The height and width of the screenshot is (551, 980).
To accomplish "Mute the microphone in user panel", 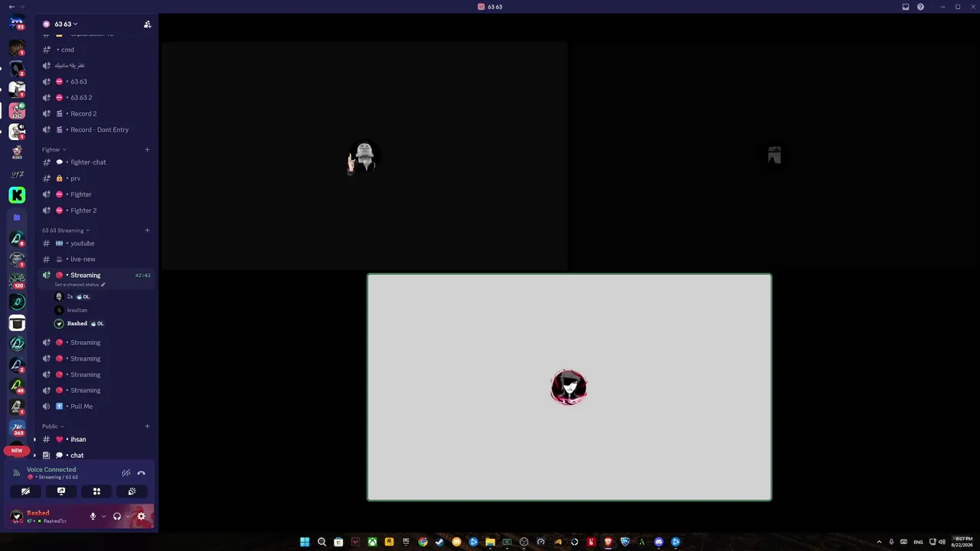I will pos(93,517).
